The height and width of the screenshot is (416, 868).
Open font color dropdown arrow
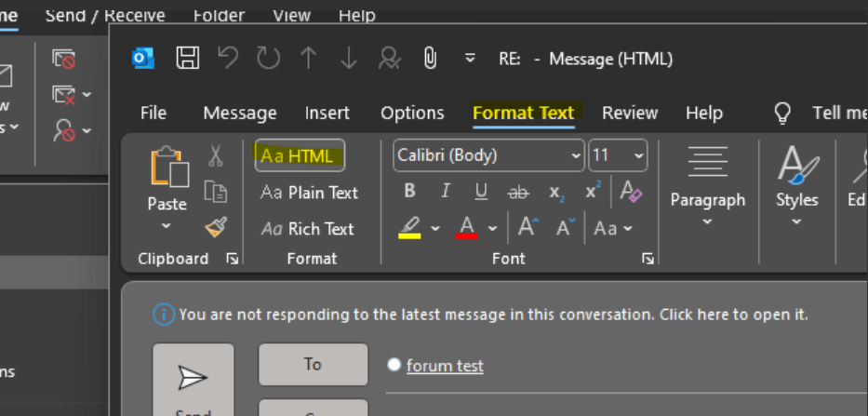[492, 228]
